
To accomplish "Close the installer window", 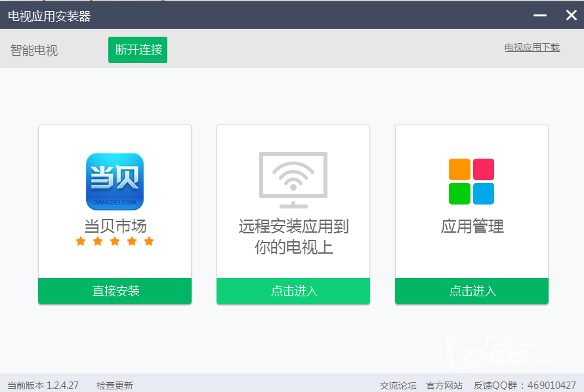I will click(572, 15).
